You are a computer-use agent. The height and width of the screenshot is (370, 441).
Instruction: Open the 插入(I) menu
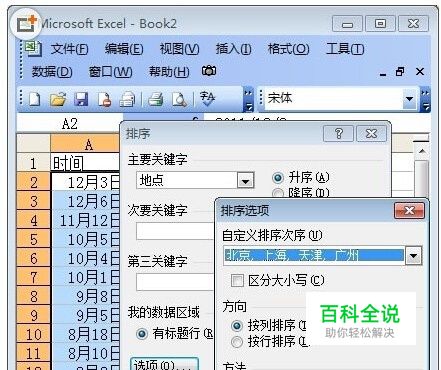click(x=233, y=49)
